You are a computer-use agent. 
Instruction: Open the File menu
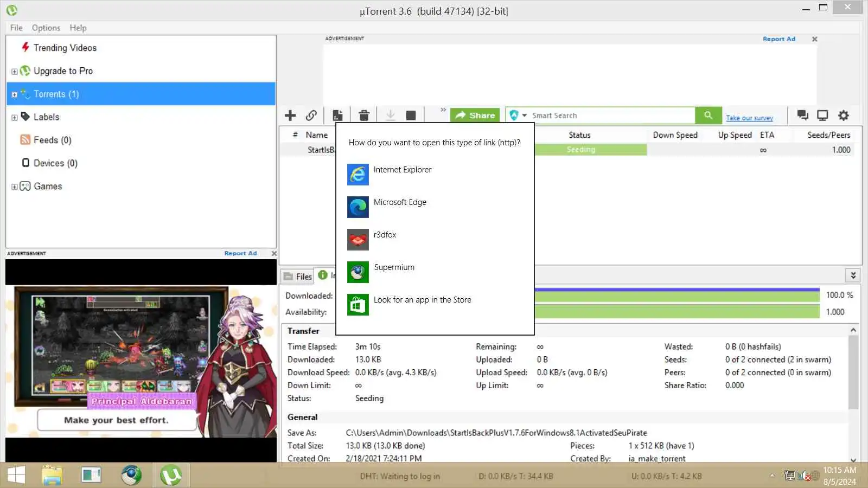coord(16,28)
